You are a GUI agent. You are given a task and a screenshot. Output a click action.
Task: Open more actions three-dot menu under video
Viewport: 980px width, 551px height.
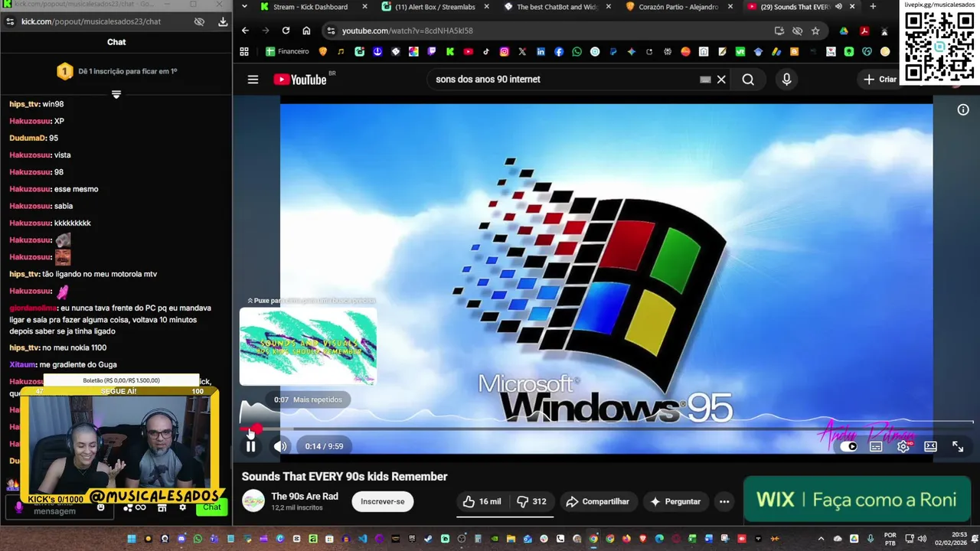click(x=724, y=501)
